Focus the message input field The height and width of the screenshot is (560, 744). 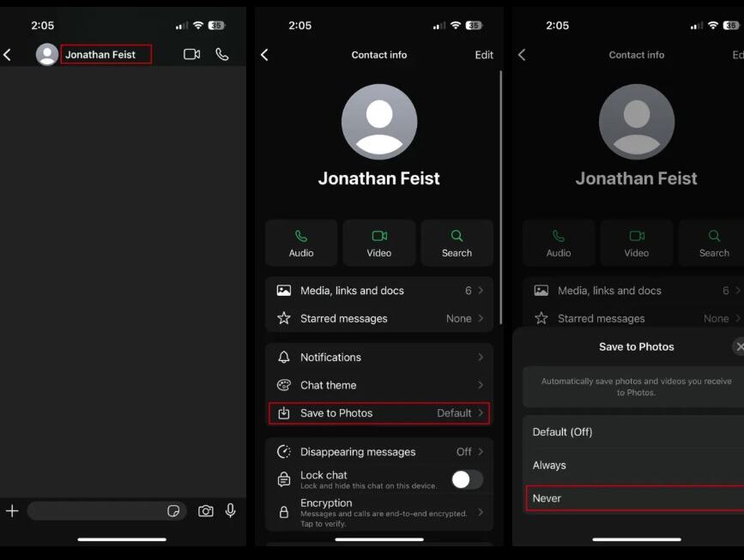[x=106, y=510]
